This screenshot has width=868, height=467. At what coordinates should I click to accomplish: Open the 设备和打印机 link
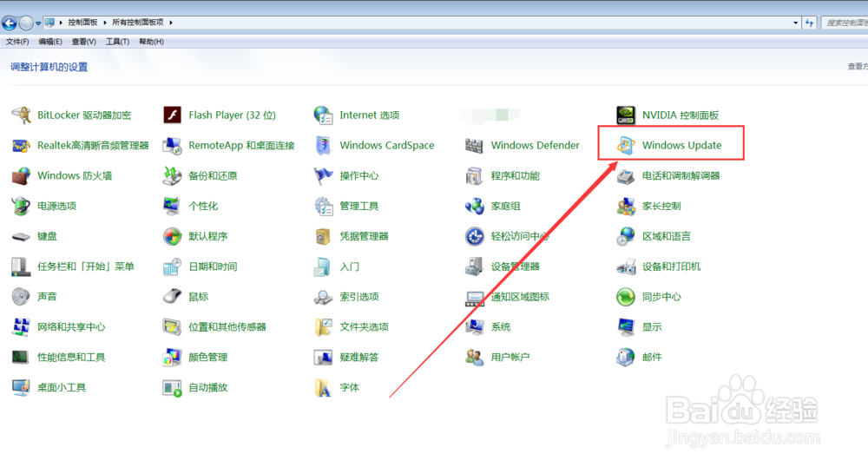tap(671, 266)
